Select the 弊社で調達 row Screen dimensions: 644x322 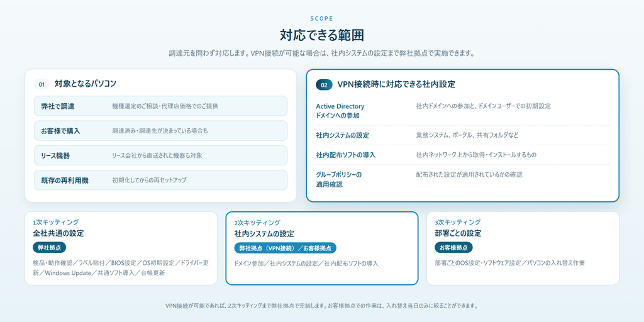[x=160, y=106]
